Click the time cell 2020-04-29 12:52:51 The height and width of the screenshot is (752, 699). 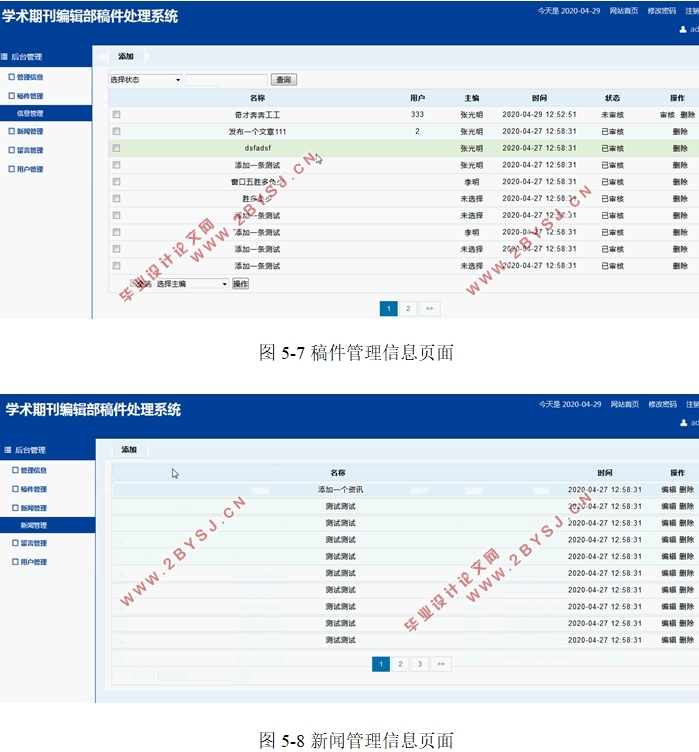coord(539,115)
